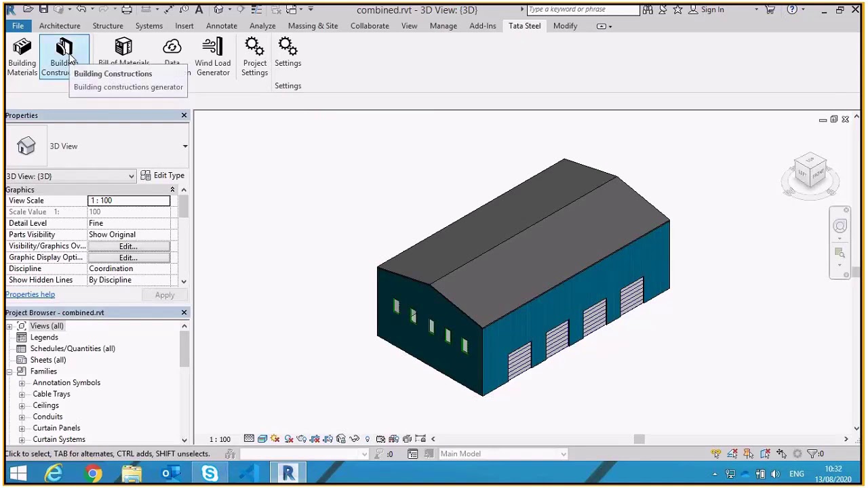Click Edit for Visibility/Graphics Overrides

[129, 246]
